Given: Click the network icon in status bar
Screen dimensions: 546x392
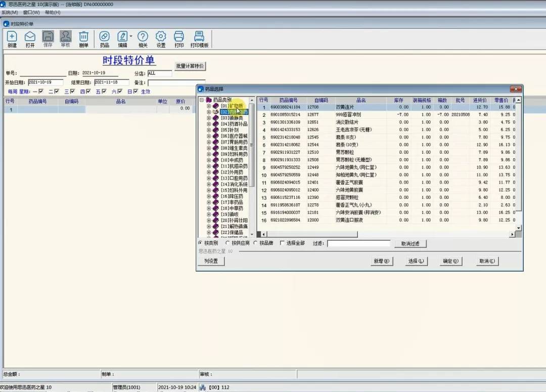Looking at the screenshot, I should point(202,387).
